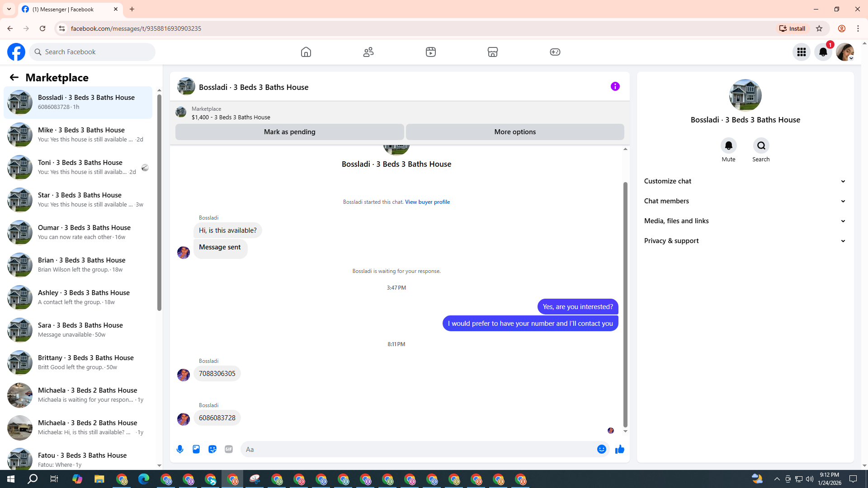The image size is (868, 488).
Task: Click the Mark as pending button
Action: click(289, 132)
